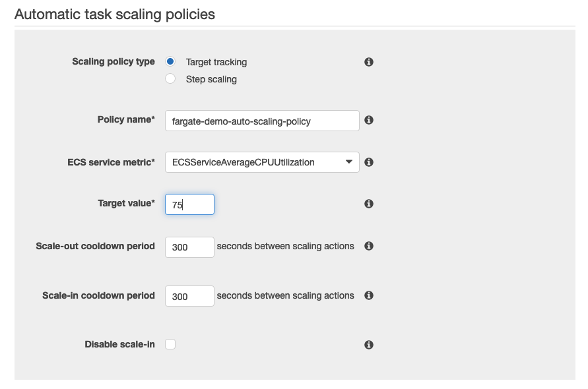
Task: Open info icon next to Policy name field
Action: coord(369,120)
